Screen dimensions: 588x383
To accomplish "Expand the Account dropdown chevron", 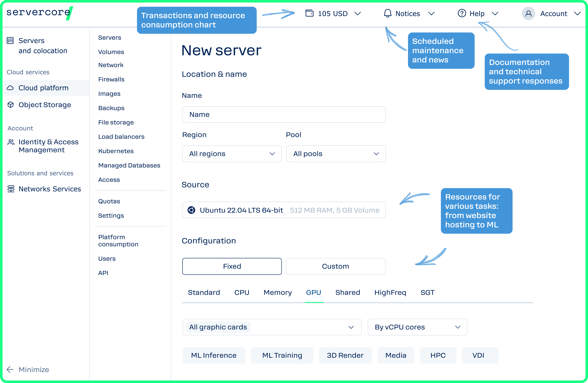I will pyautogui.click(x=577, y=14).
